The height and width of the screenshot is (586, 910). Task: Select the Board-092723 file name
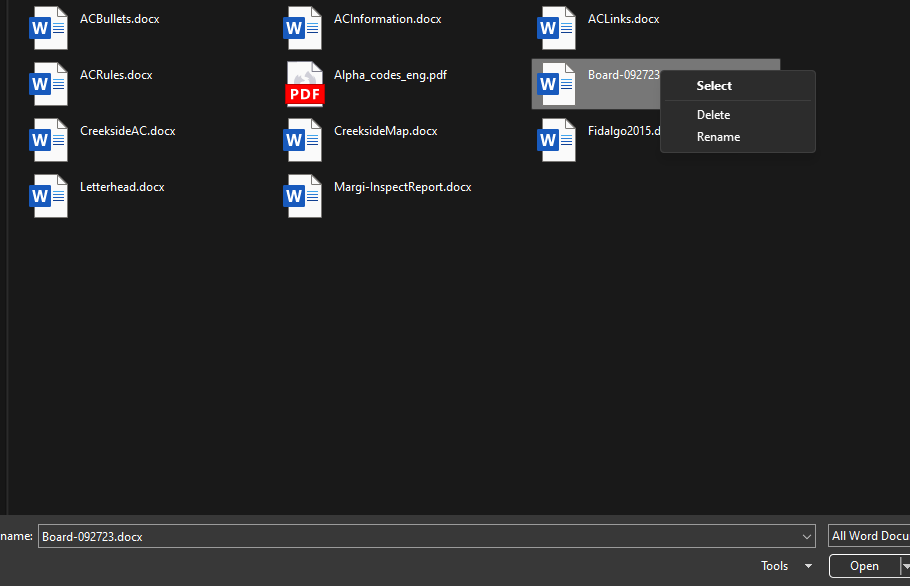click(x=624, y=75)
